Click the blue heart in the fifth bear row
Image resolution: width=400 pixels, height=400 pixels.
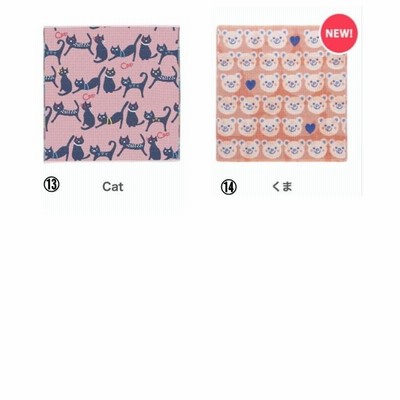[310, 128]
